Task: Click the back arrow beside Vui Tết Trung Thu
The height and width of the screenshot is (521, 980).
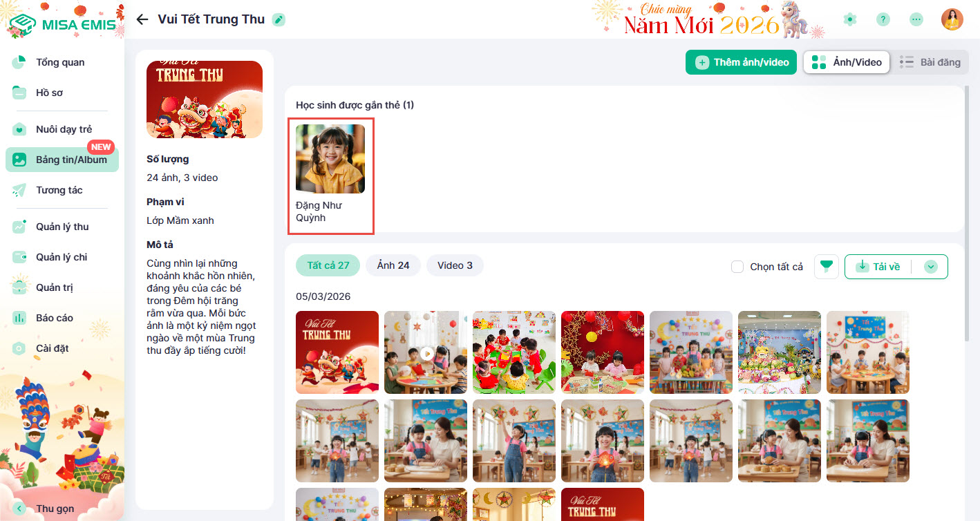Action: (142, 19)
